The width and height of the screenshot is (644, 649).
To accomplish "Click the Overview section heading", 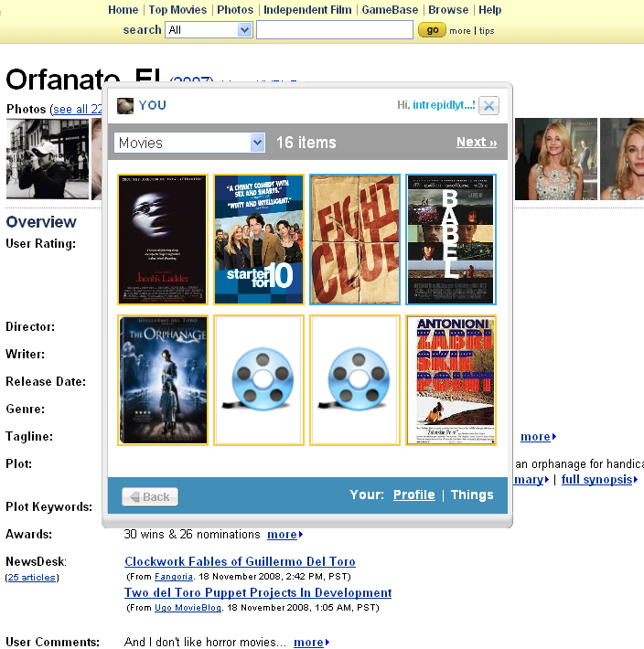I will tap(41, 222).
